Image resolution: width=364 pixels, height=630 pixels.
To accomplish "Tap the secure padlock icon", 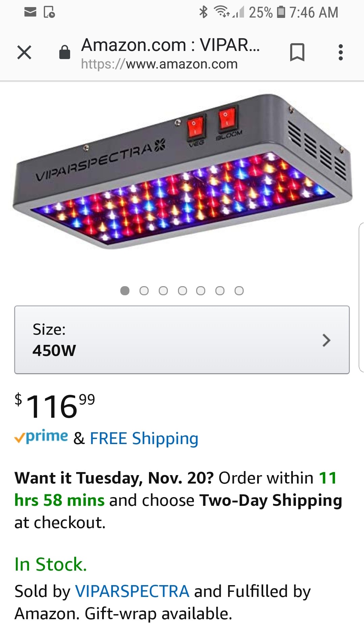I will click(64, 52).
